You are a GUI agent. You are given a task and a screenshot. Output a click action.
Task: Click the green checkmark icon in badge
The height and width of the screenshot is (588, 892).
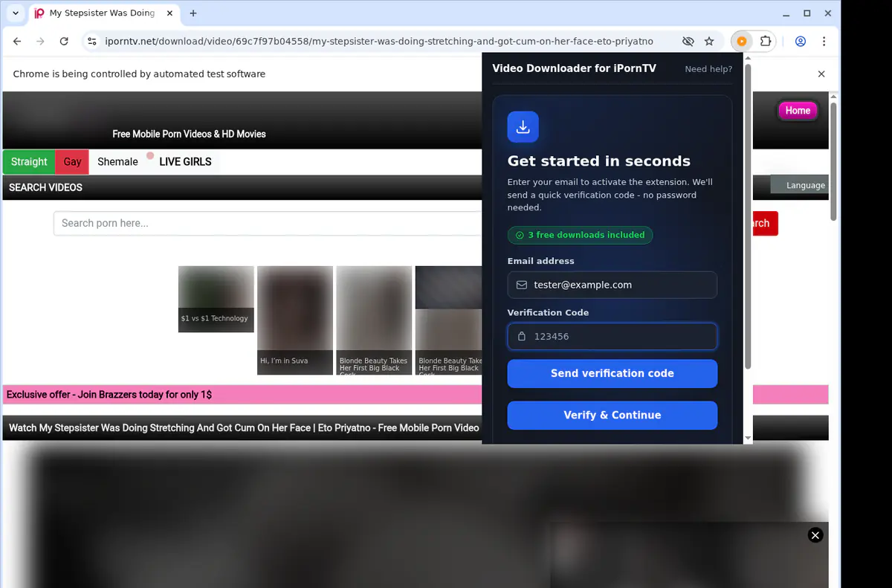[520, 235]
